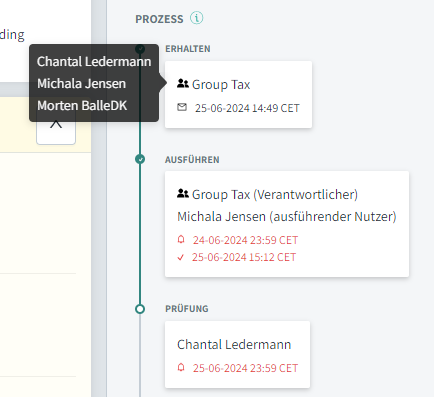Viewport: 434px width, 397px height.
Task: Click the bell icon beside 24-06-2024 23:59 CET
Action: (x=181, y=239)
